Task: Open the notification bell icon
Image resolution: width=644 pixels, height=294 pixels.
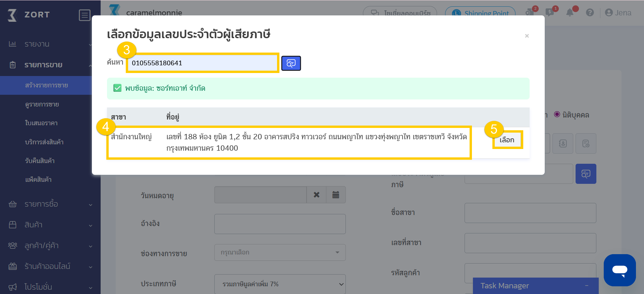Action: tap(570, 13)
